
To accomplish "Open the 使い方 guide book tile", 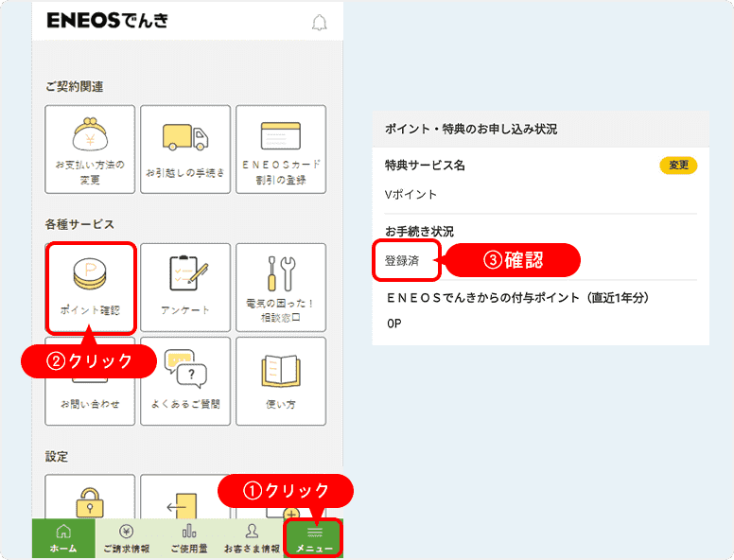I will (281, 381).
